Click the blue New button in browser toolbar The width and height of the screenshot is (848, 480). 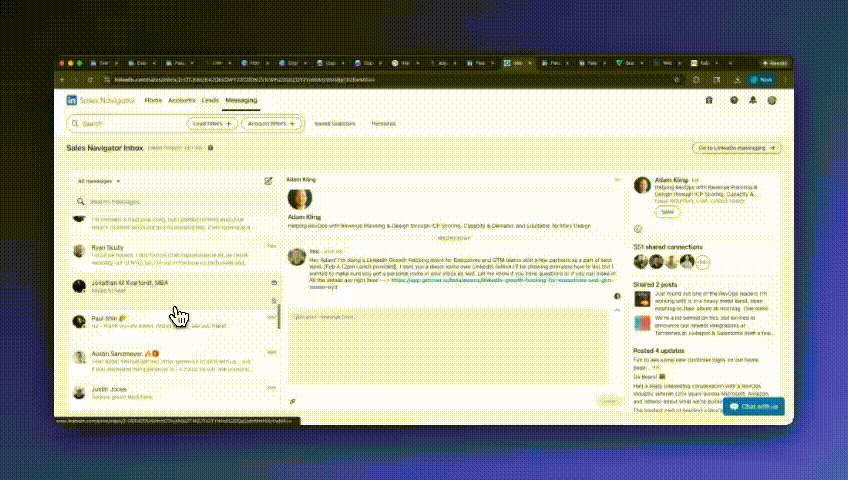point(762,80)
